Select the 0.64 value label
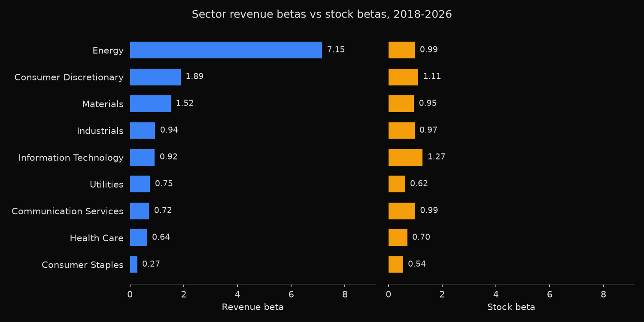644x322 pixels. [x=161, y=237]
